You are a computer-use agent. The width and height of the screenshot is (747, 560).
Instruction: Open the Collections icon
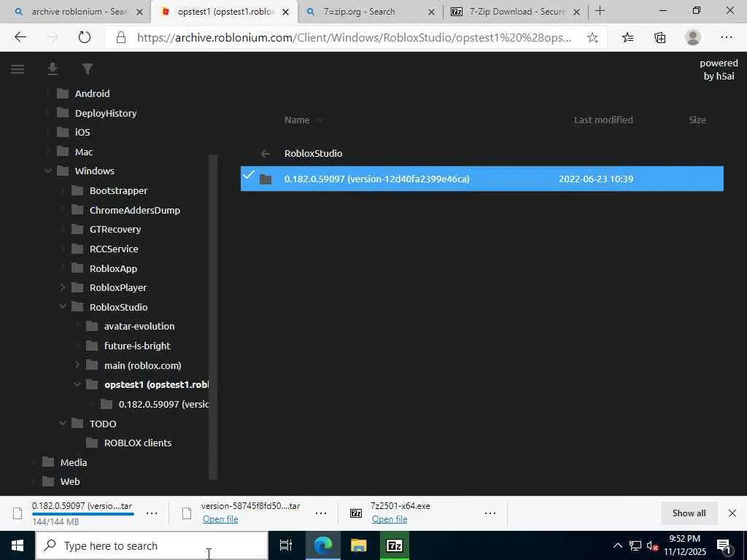point(659,37)
